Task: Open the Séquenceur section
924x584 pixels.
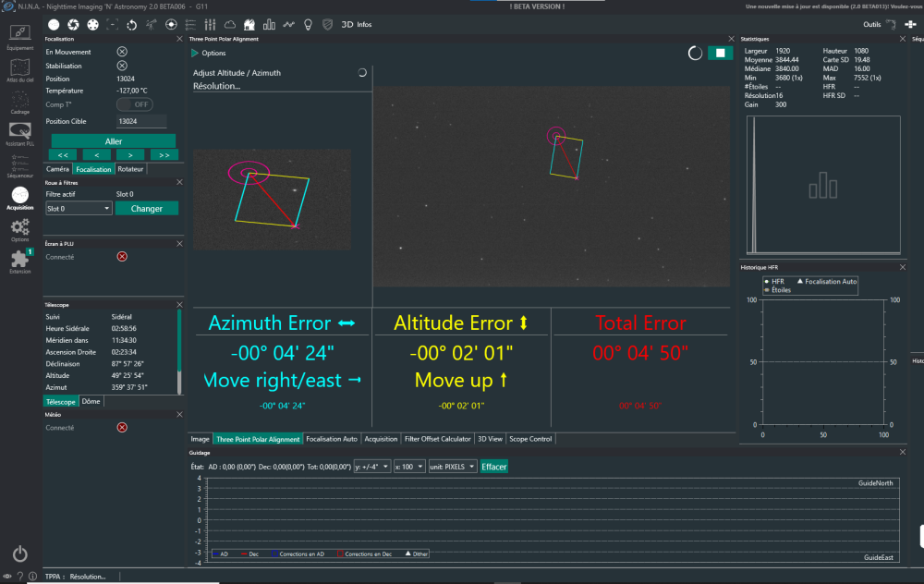Action: tap(20, 166)
